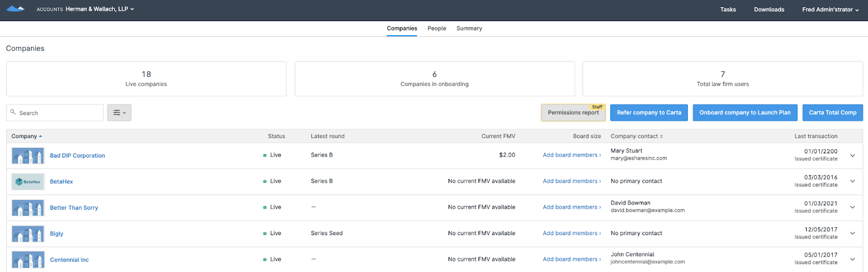Click Refer company to Carta button
This screenshot has width=868, height=272.
649,113
